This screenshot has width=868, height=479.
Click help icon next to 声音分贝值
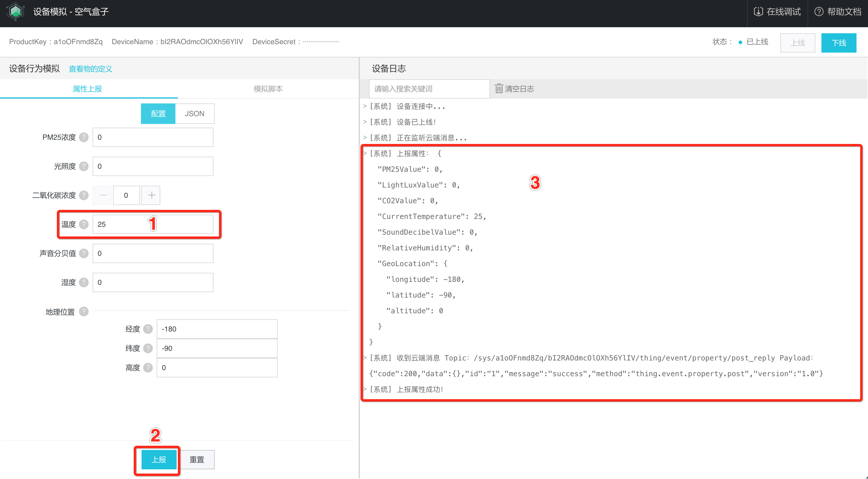(83, 253)
